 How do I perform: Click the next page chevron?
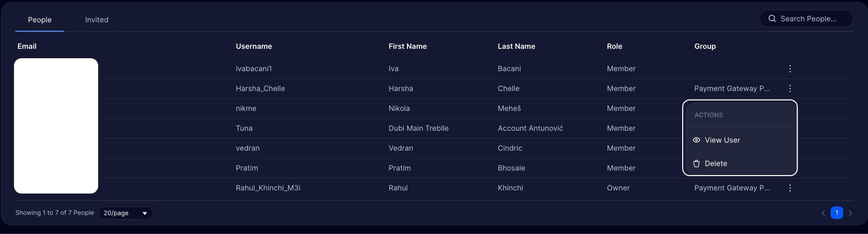click(851, 213)
